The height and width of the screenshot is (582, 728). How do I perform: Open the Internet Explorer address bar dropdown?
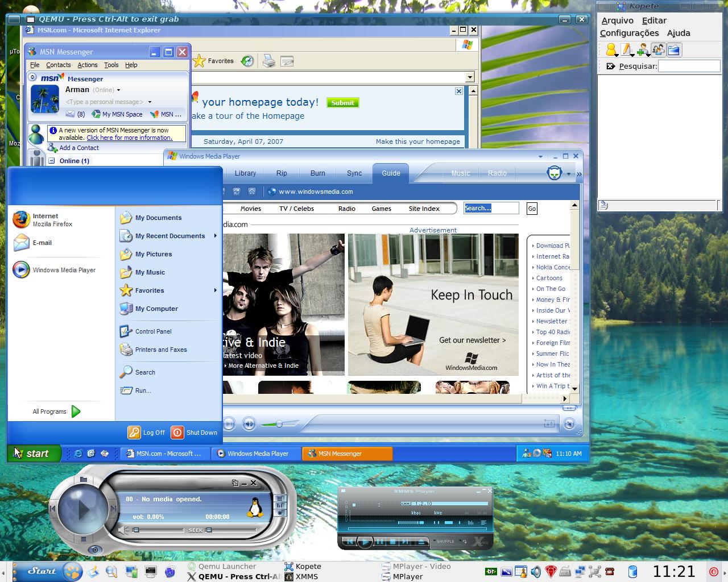pyautogui.click(x=470, y=77)
